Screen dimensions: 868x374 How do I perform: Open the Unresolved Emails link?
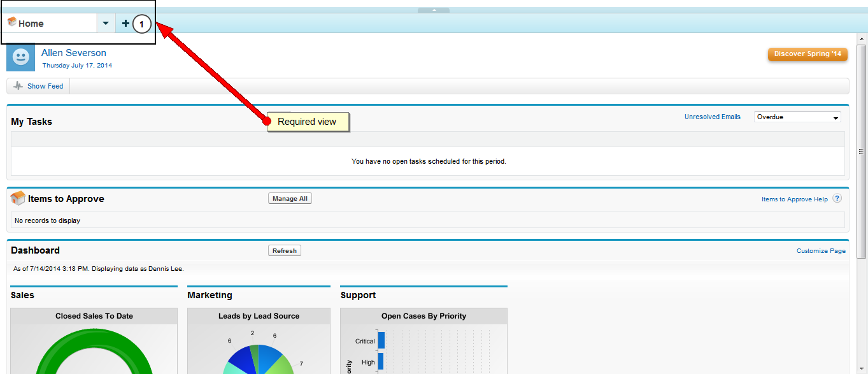pos(713,117)
